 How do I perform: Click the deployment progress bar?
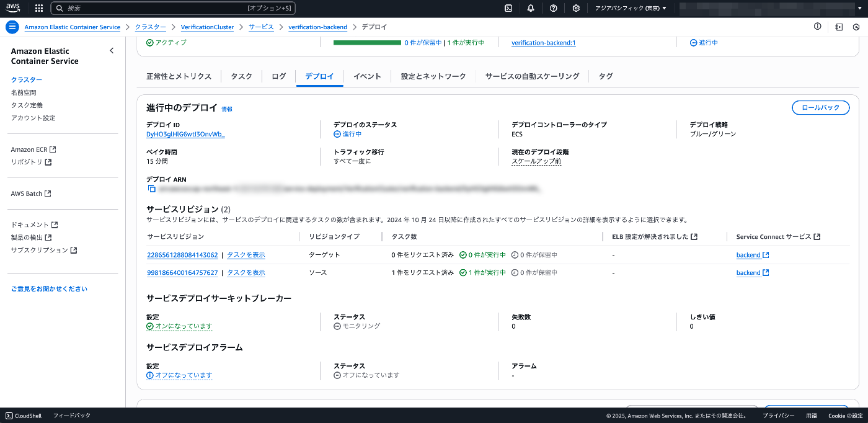coord(367,43)
